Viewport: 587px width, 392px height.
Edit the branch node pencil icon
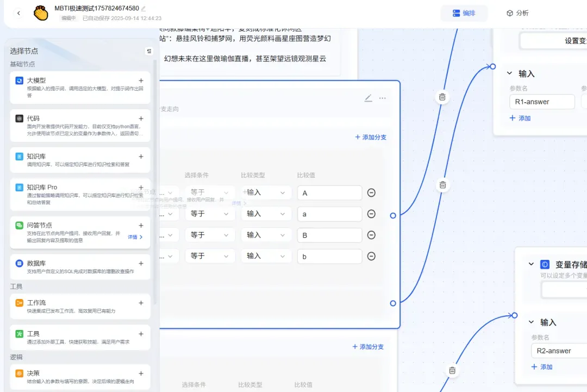[369, 98]
